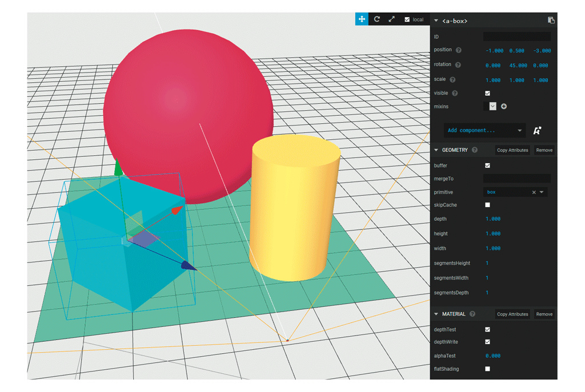Click the add mixin plus icon
The width and height of the screenshot is (585, 392).
pos(504,107)
